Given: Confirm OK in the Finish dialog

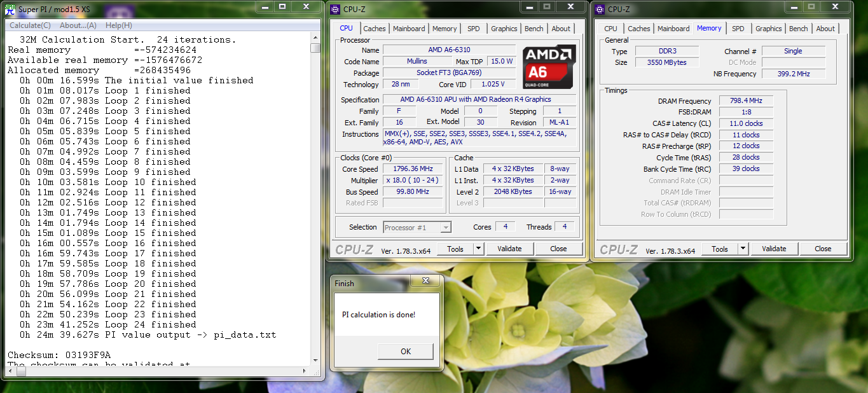Looking at the screenshot, I should coord(406,351).
